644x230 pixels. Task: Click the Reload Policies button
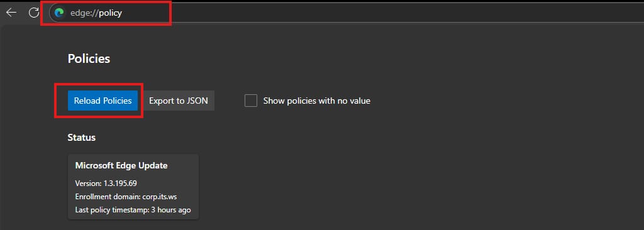point(103,101)
